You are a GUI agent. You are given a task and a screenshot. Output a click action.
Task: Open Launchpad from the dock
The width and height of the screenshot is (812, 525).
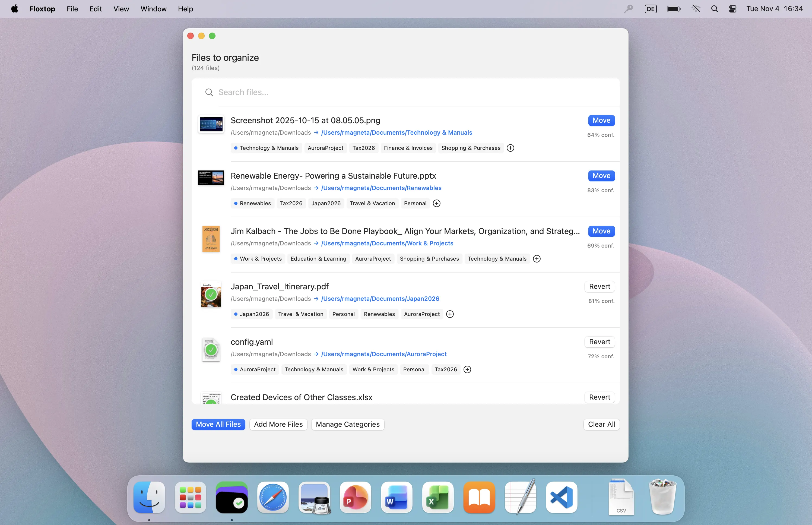[x=190, y=497]
